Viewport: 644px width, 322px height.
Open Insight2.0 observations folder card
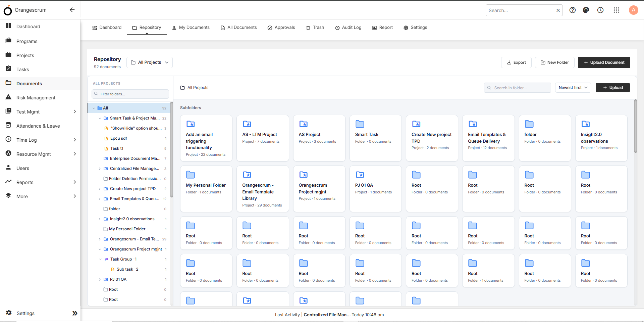[x=601, y=138]
